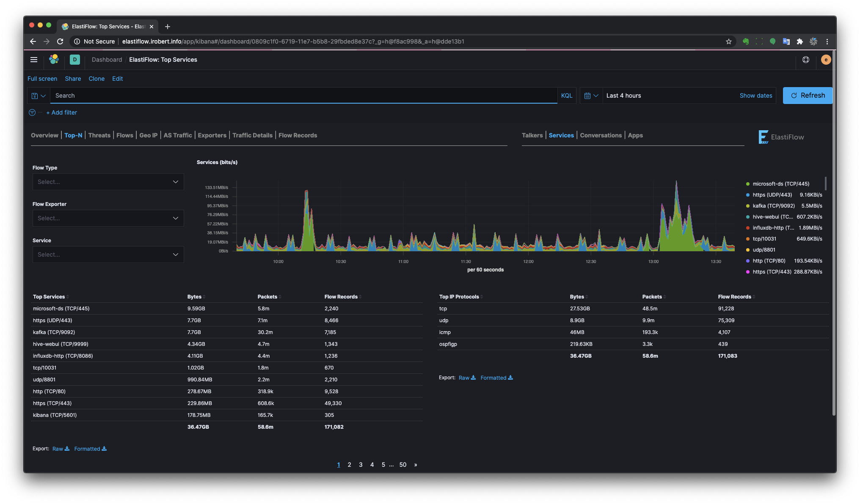Screen dimensions: 860x504
Task: Toggle udp/8801 legend entry
Action: 784,250
